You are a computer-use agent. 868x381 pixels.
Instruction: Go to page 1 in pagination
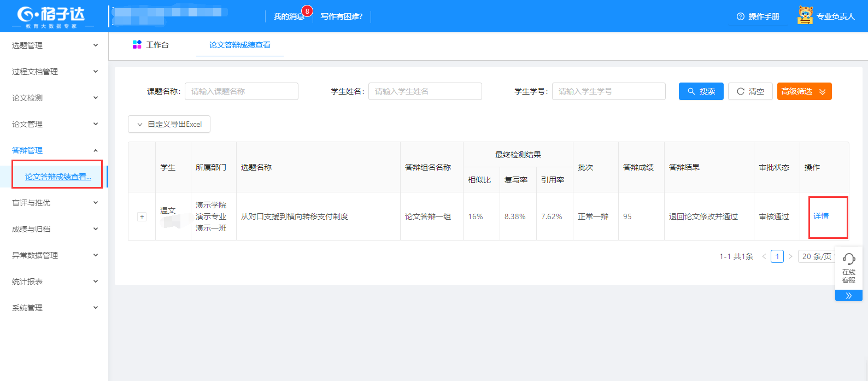(777, 256)
